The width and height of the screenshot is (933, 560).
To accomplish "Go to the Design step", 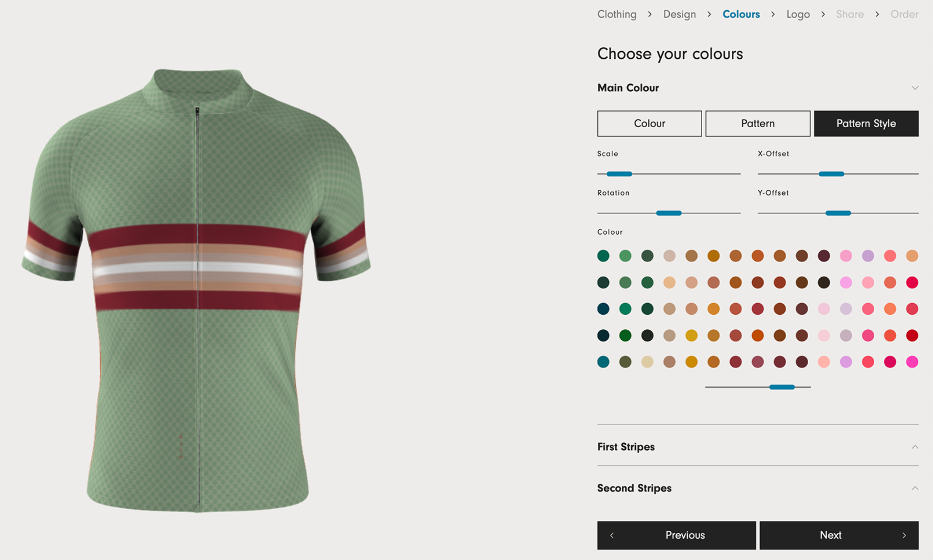I will (679, 14).
